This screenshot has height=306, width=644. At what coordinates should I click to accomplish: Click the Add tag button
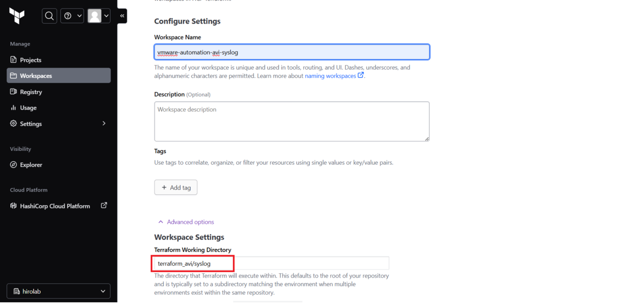pos(176,187)
